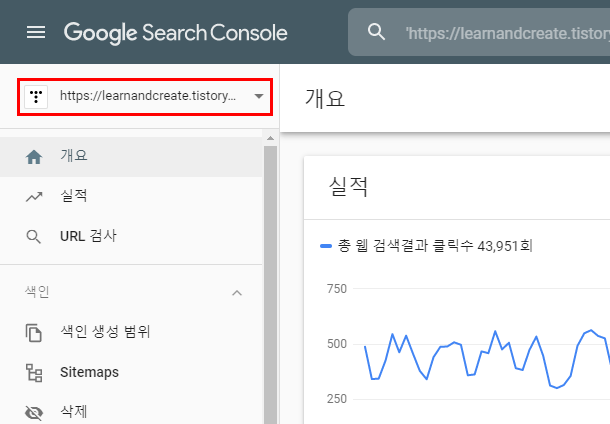Click the sidebar vertical scrollbar thumb
Screen dimensions: 610x424
click(270, 285)
